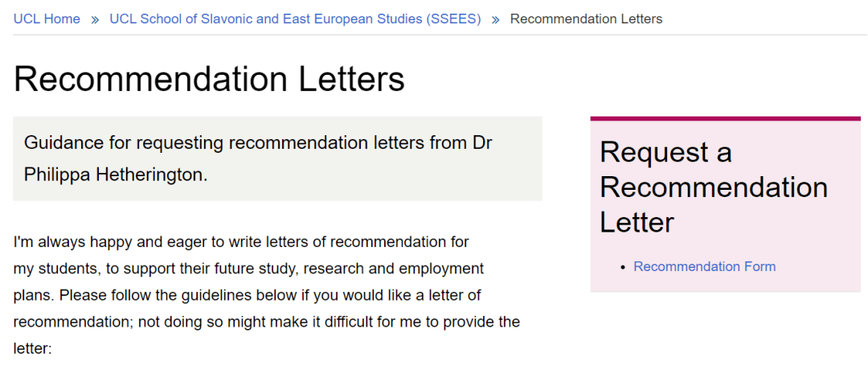Open the Recommendation Form link
Image resolution: width=868 pixels, height=366 pixels.
coord(704,266)
